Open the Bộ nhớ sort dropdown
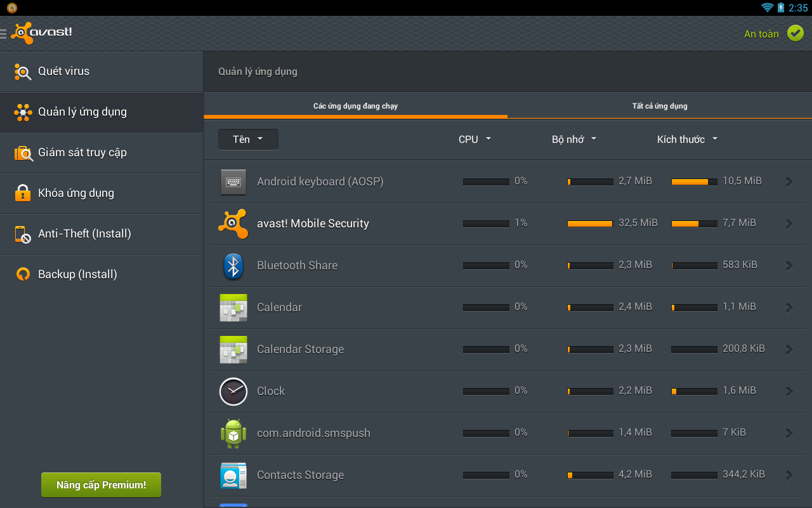This screenshot has width=812, height=508. pyautogui.click(x=574, y=140)
